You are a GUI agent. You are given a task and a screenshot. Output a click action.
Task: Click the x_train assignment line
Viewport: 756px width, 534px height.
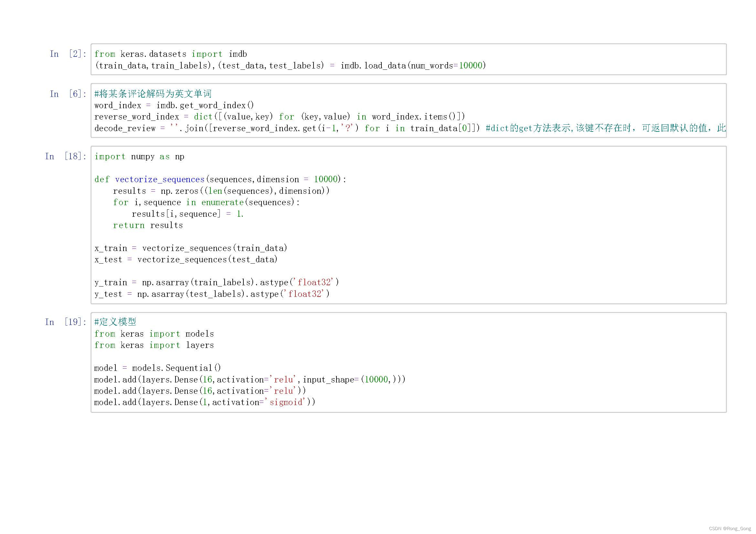191,248
